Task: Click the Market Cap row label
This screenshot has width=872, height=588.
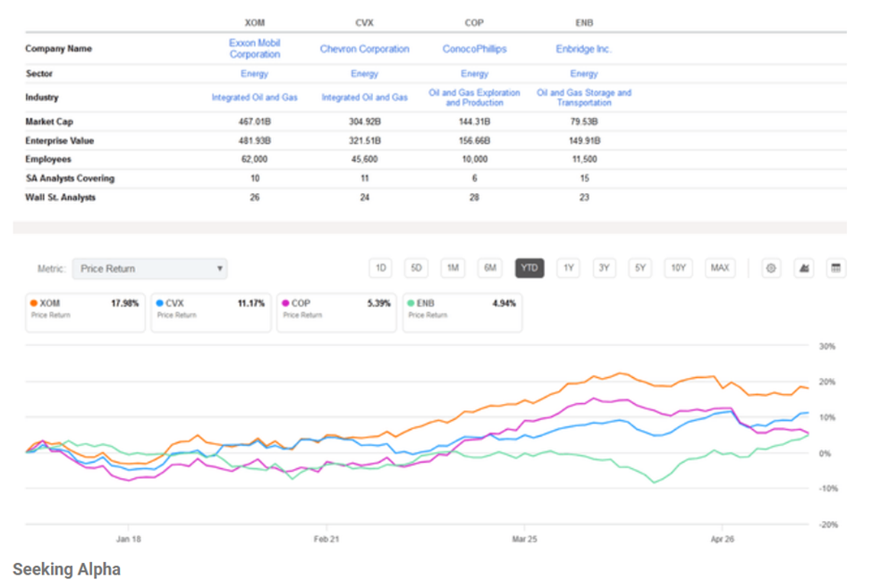Action: click(49, 122)
